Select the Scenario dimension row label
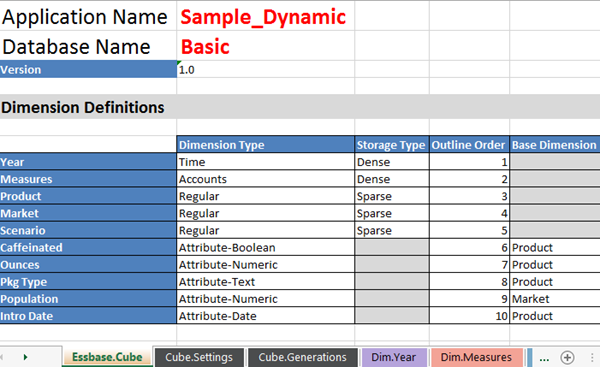600x367 pixels. [x=88, y=230]
